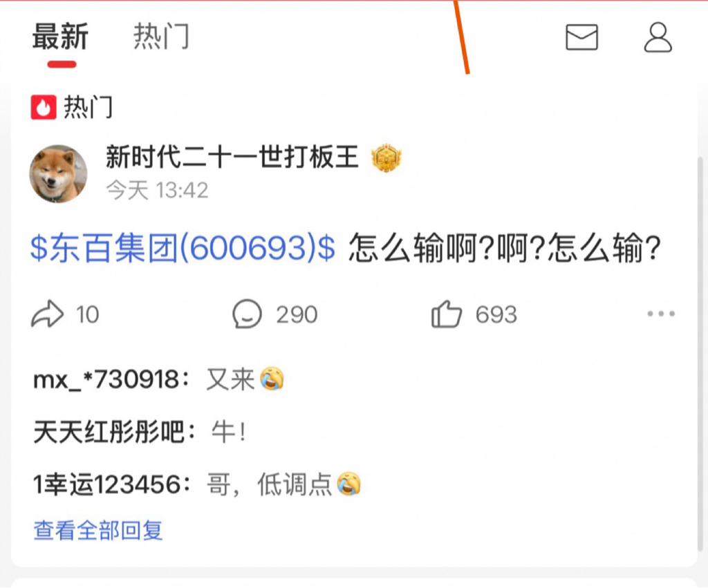Open the Shiba dog avatar profile
708x588 pixels.
(x=58, y=173)
